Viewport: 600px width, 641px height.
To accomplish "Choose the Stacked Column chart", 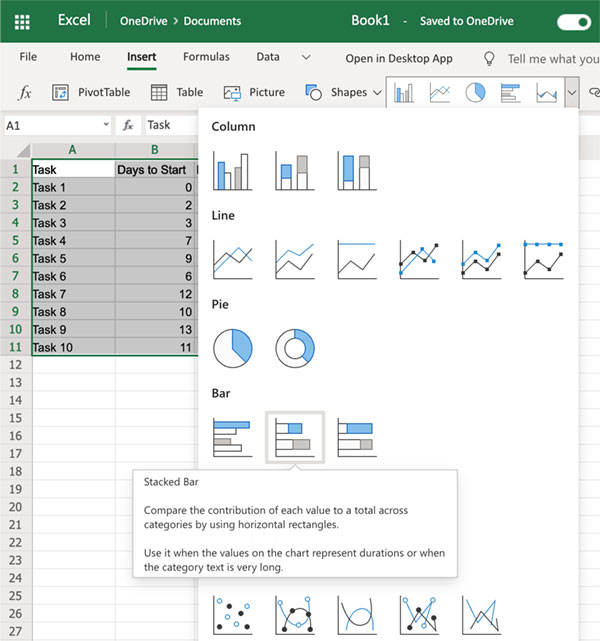I will pyautogui.click(x=295, y=171).
